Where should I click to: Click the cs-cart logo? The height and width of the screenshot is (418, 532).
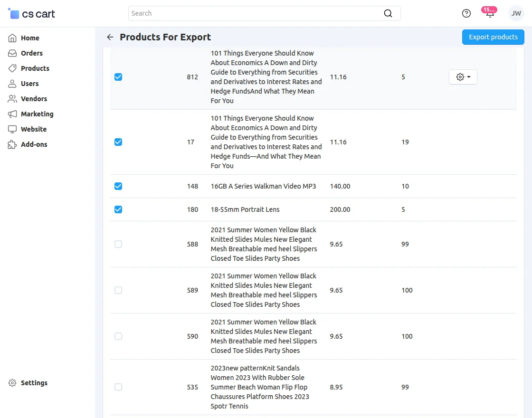coord(31,13)
